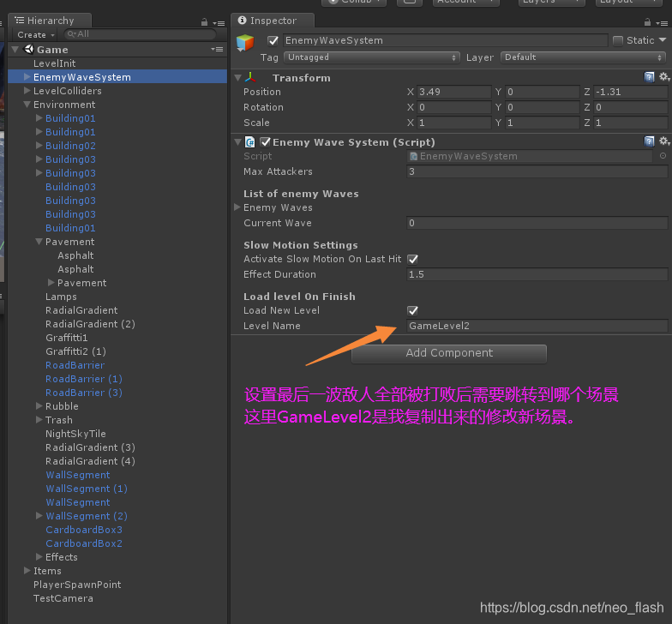The height and width of the screenshot is (624, 672).
Task: Collapse the Pavement parent group
Action: click(39, 242)
